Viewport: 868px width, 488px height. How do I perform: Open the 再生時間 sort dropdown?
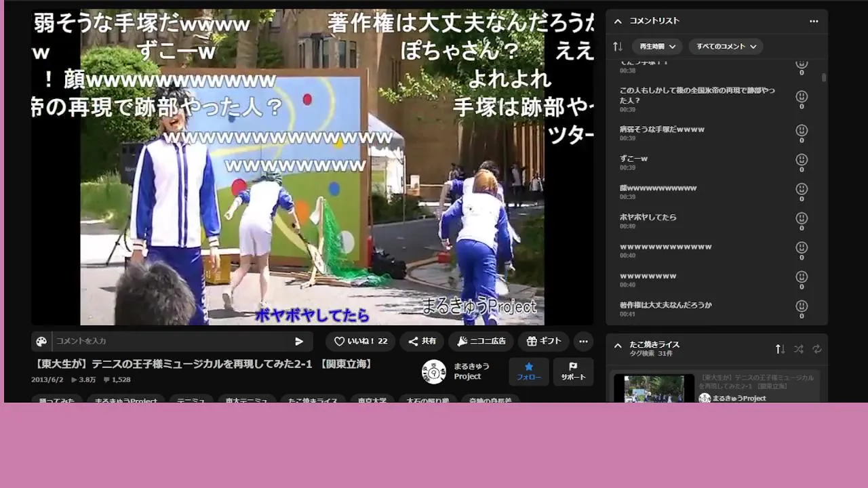[x=657, y=47]
